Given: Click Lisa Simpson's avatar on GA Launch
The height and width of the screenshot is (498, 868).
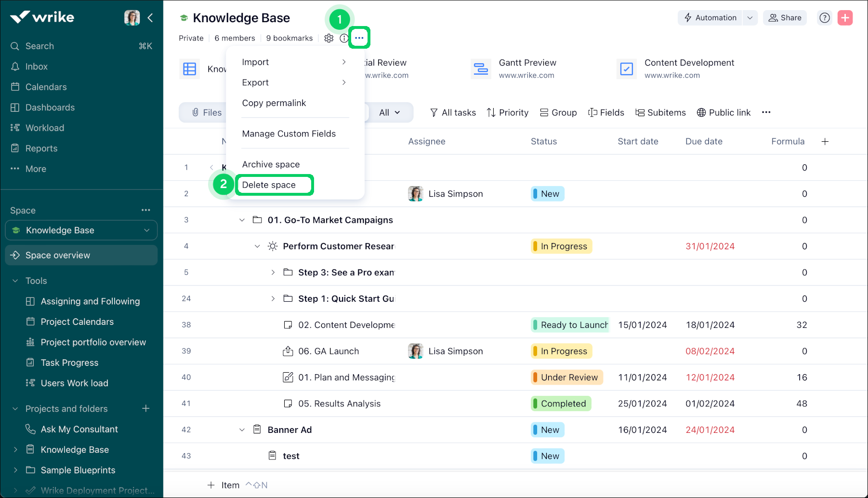Looking at the screenshot, I should coord(415,351).
